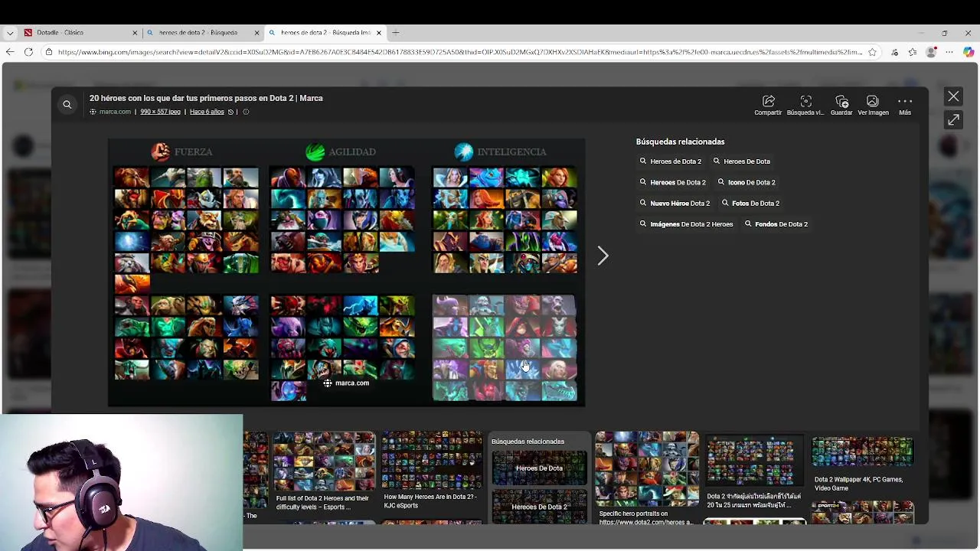
Task: Open the info icon next to image date
Action: (246, 112)
